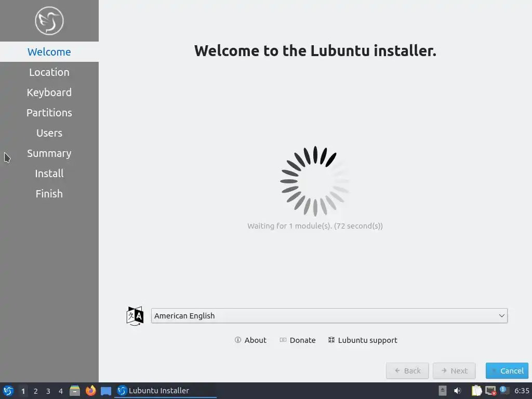Switch to desktop workspace 3
532x399 pixels.
point(48,391)
